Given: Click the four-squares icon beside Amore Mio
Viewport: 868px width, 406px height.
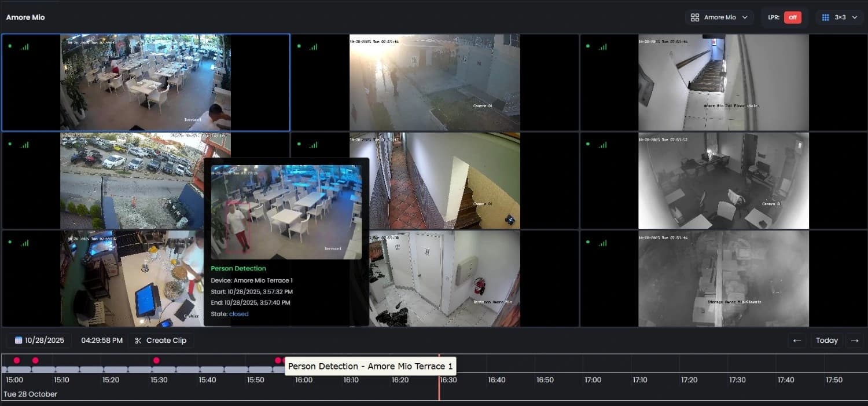Looking at the screenshot, I should pyautogui.click(x=695, y=17).
